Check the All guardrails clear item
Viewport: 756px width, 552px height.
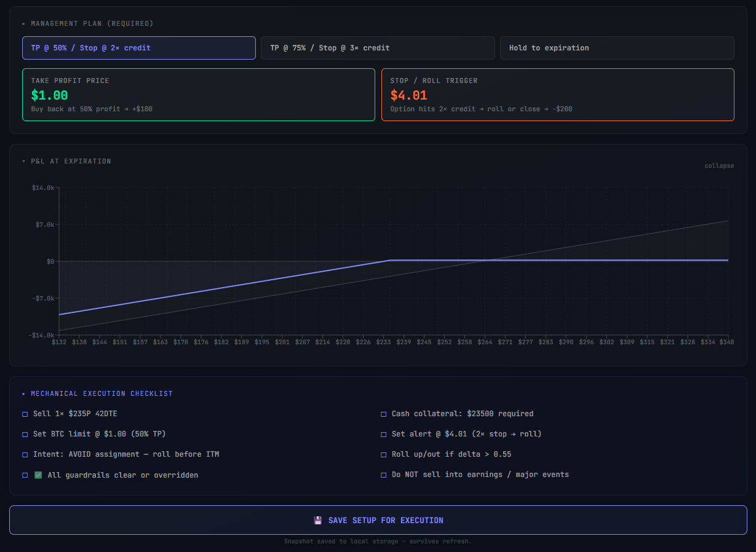(25, 475)
